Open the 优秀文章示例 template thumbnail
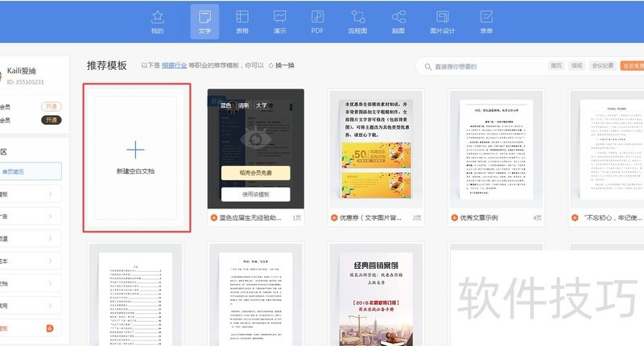The height and width of the screenshot is (346, 644). (x=496, y=149)
